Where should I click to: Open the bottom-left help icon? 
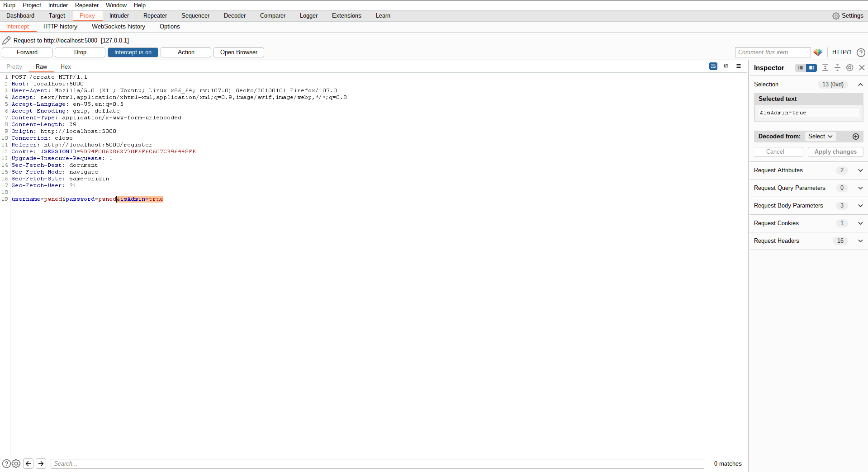6,463
